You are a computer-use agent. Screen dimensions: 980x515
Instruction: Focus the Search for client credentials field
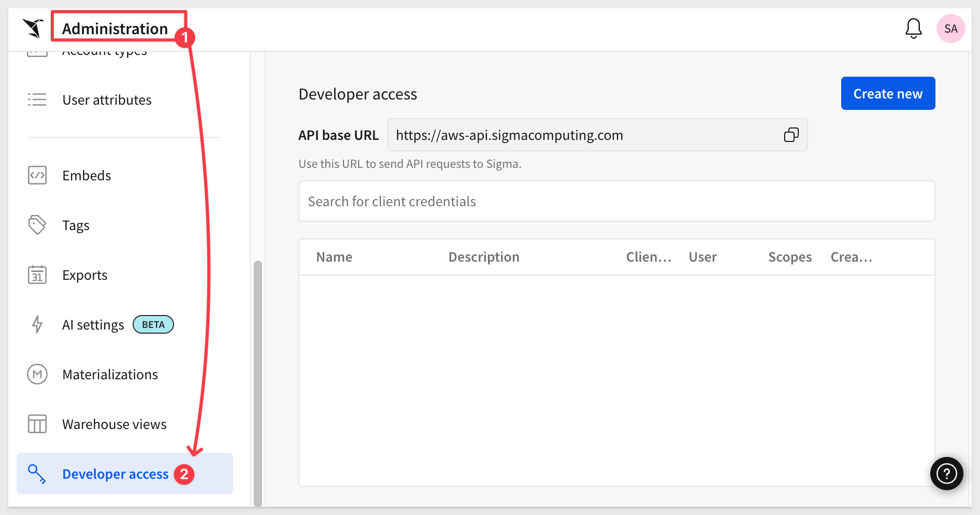[616, 202]
